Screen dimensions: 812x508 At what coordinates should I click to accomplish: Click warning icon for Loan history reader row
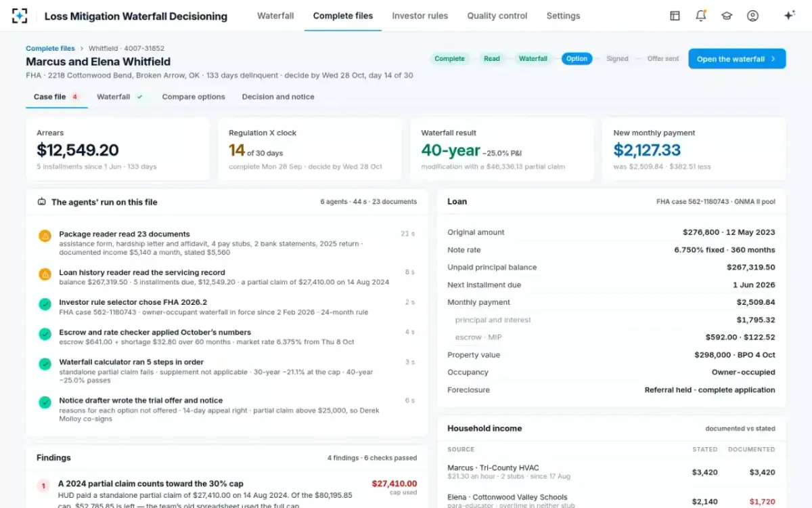[45, 274]
